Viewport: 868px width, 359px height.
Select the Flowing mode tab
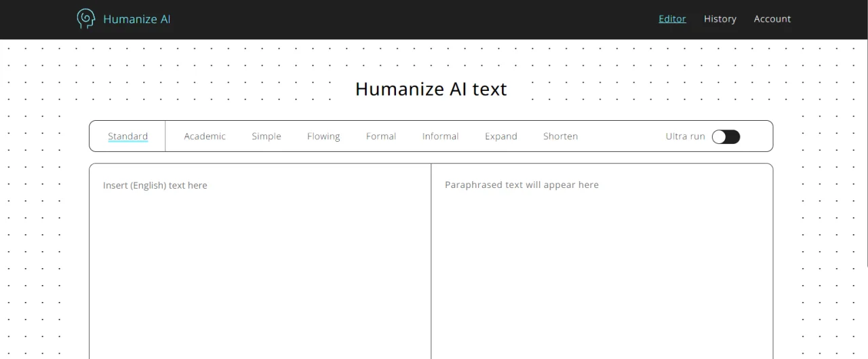pyautogui.click(x=323, y=136)
